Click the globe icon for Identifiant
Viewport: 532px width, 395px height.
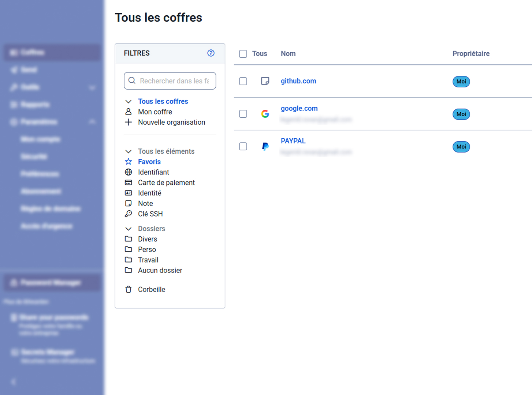[128, 172]
